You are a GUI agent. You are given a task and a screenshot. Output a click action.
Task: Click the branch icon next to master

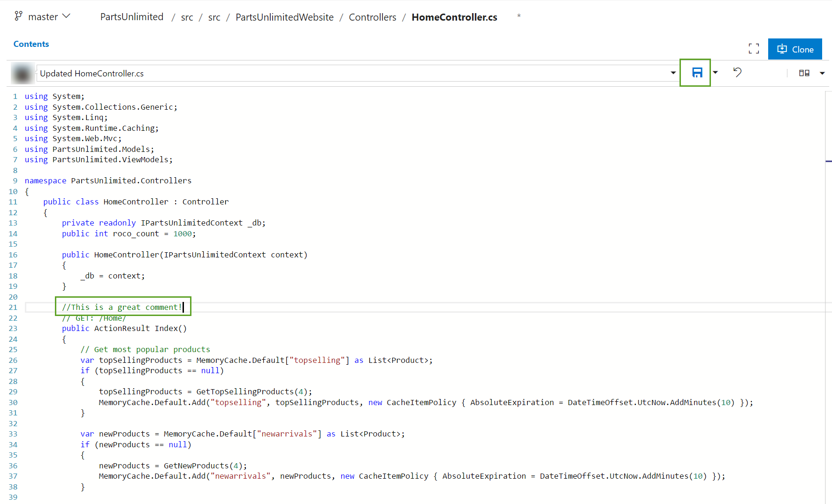click(18, 16)
